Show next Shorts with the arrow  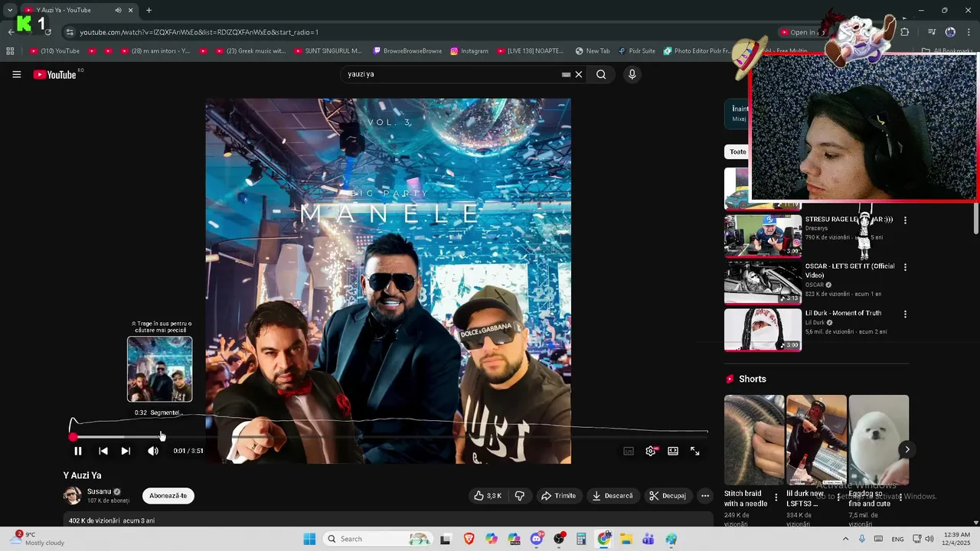tap(907, 449)
